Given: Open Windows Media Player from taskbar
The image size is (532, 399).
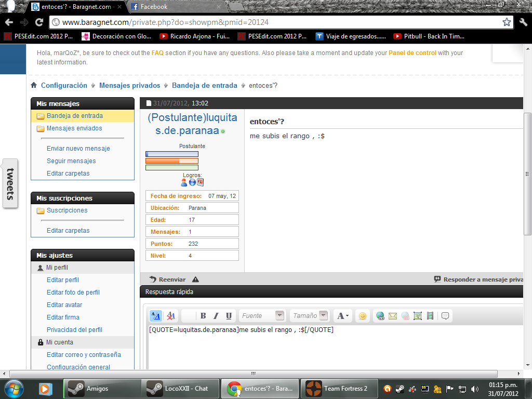Looking at the screenshot, I should (x=45, y=389).
